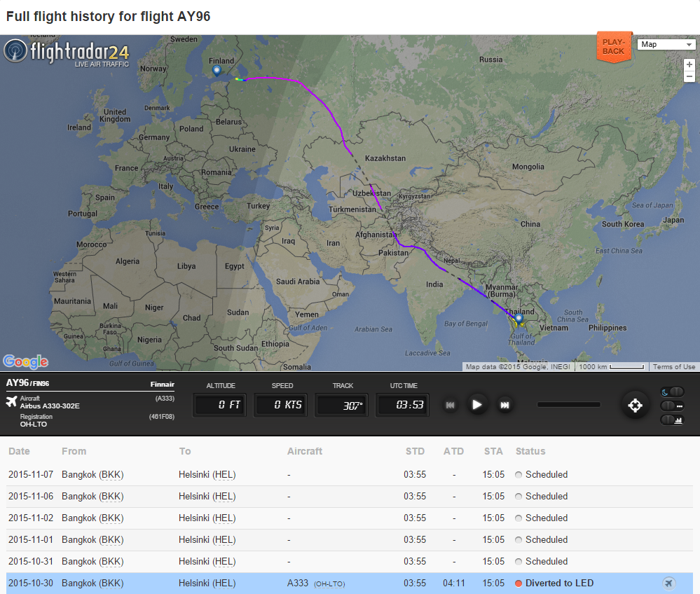Skip forward in flight playback
This screenshot has height=594, width=700.
[x=505, y=406]
